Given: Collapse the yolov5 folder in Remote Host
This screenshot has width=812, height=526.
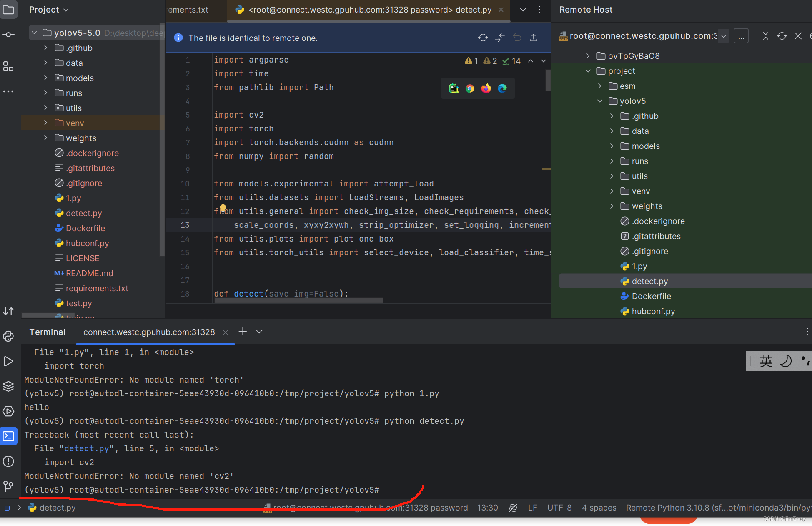Looking at the screenshot, I should [x=600, y=101].
